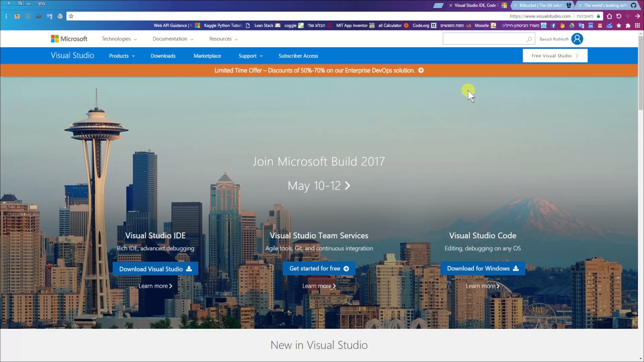Open the Downloads menu item

coord(163,56)
